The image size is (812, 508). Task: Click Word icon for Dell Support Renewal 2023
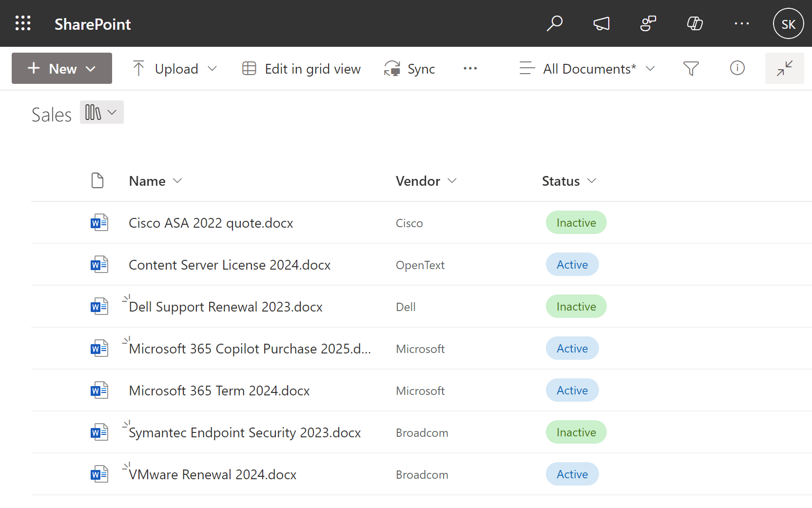pyautogui.click(x=99, y=307)
